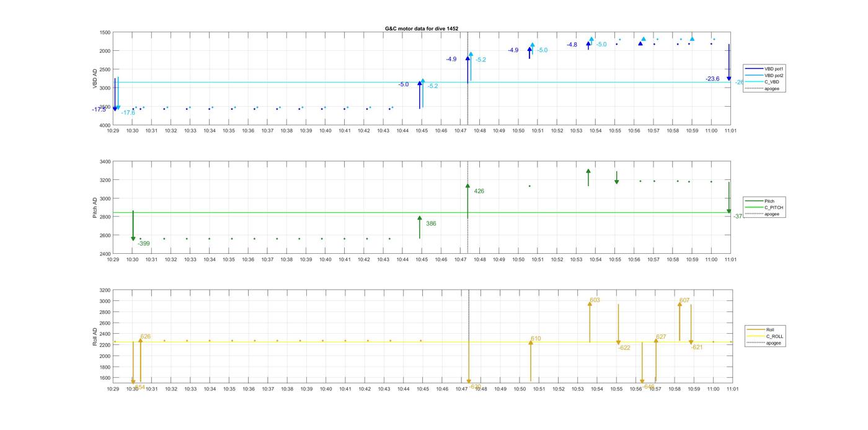This screenshot has height=430, width=868.
Task: Click the "3200" tick on the Roll axis
Action: pos(105,290)
